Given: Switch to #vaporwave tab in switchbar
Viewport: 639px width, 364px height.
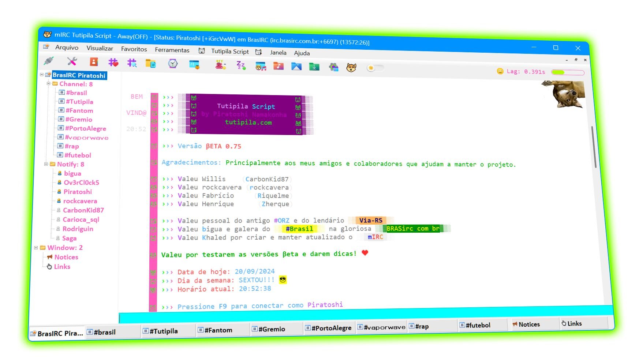Looking at the screenshot, I should point(381,327).
